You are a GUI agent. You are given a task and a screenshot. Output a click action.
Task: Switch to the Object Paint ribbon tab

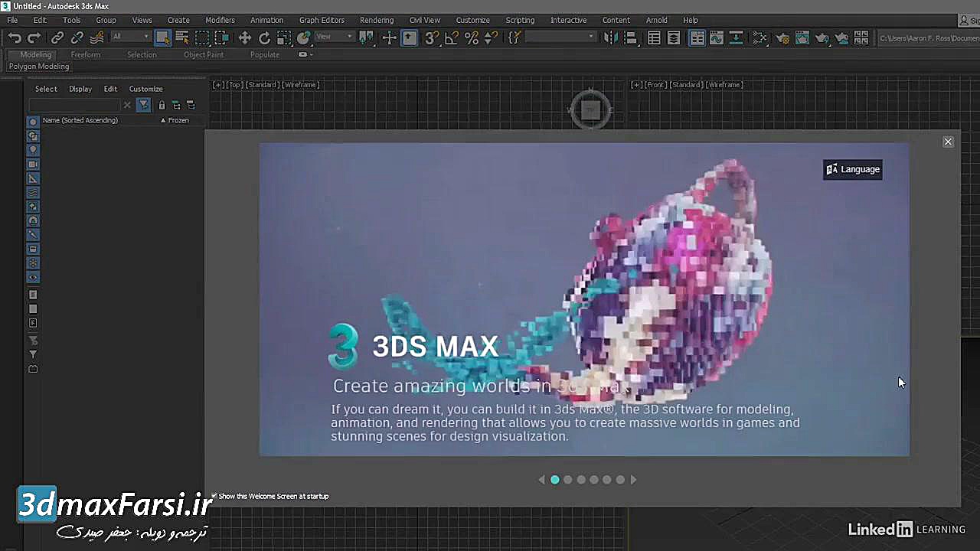pos(204,55)
